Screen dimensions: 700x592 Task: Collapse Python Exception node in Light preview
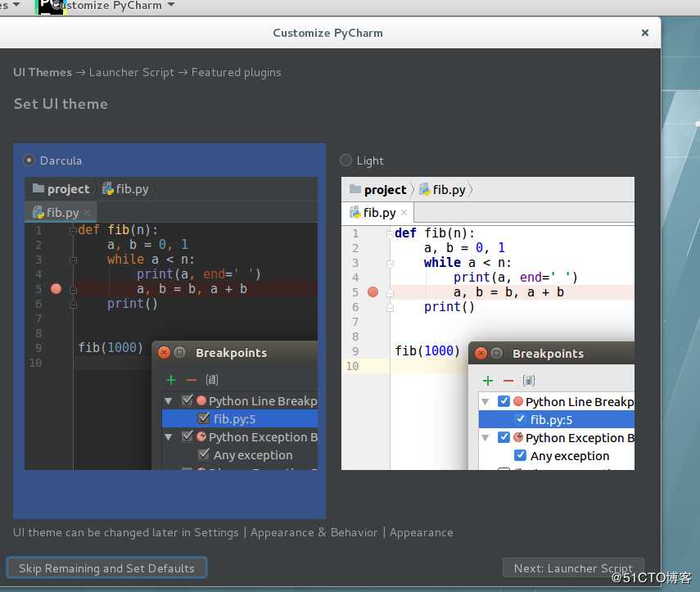(485, 438)
